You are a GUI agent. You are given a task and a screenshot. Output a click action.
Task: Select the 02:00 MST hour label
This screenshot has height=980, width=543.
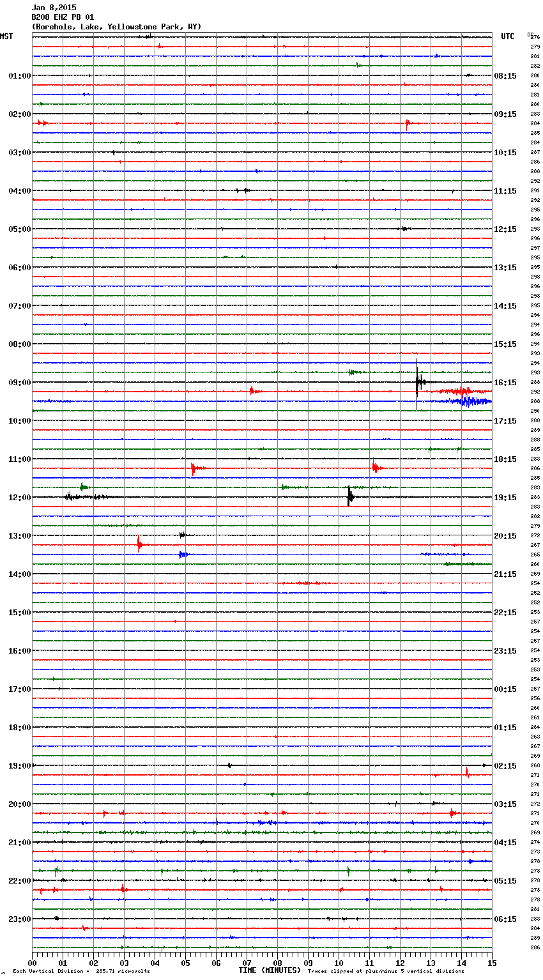pos(19,114)
